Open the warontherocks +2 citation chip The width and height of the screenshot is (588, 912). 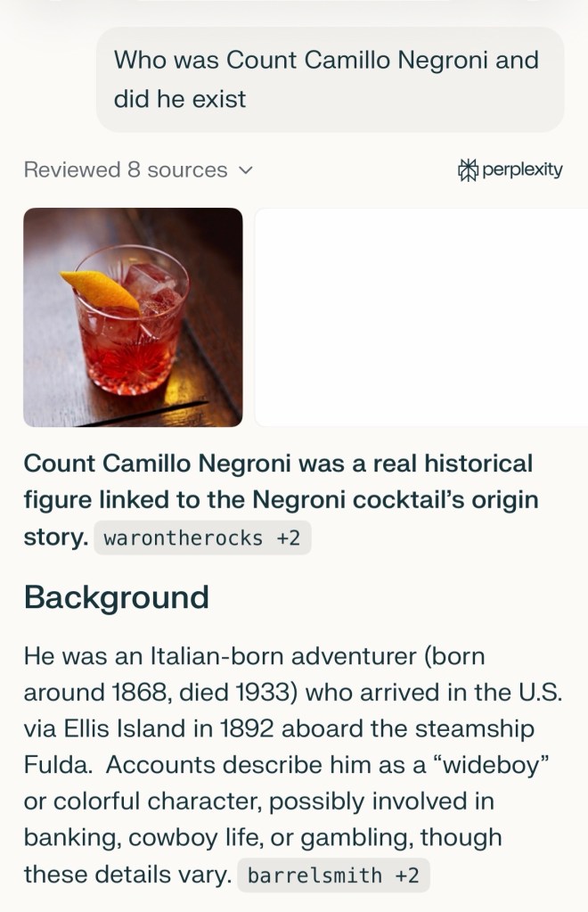(202, 538)
